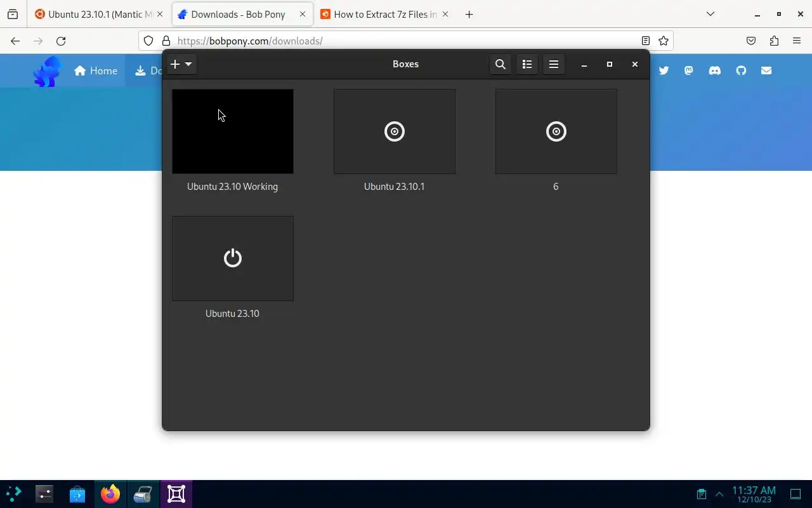The image size is (812, 508).
Task: Close the How to Extract 7z Files tab
Action: click(445, 14)
